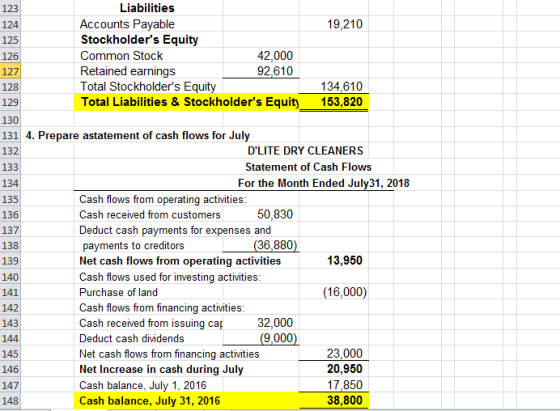Viewport: 560px width, 411px height.
Task: Select row header 130
Action: click(x=10, y=120)
